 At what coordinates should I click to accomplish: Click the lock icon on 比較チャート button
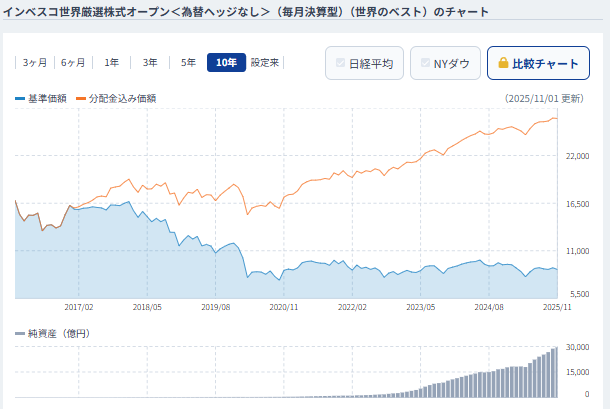[503, 63]
